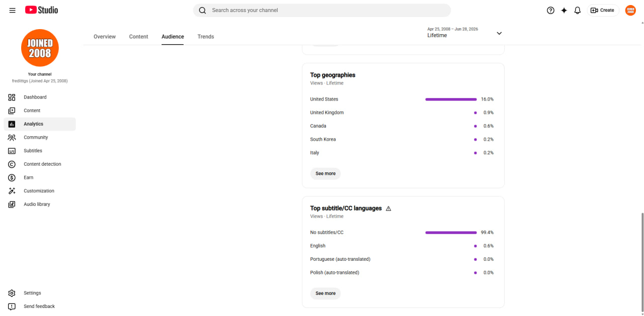
Task: Click the fredlittgs channel name text
Action: click(40, 81)
